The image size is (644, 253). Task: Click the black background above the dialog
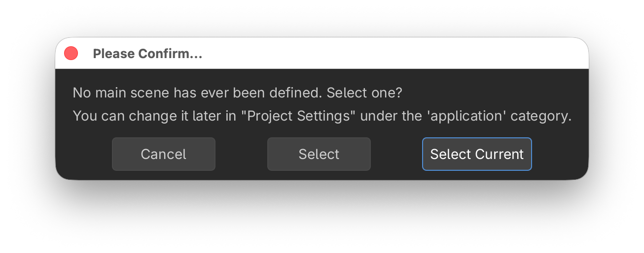click(x=322, y=17)
